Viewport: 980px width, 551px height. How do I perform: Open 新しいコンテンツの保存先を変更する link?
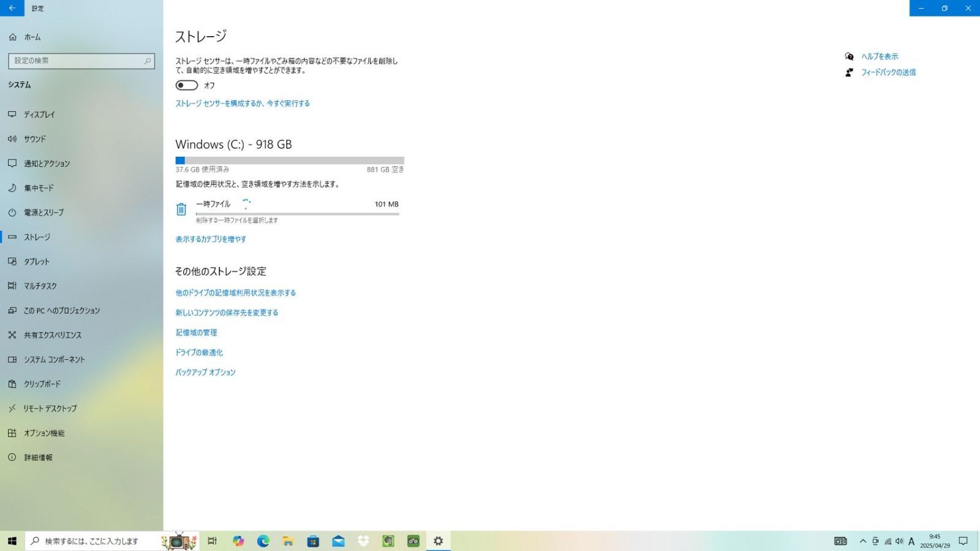(x=227, y=313)
